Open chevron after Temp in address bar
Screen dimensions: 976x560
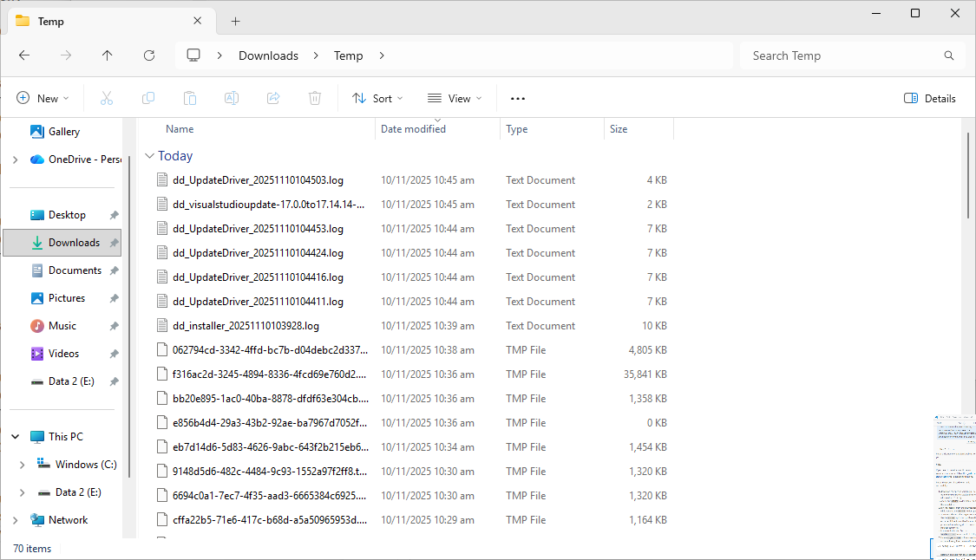pos(382,55)
